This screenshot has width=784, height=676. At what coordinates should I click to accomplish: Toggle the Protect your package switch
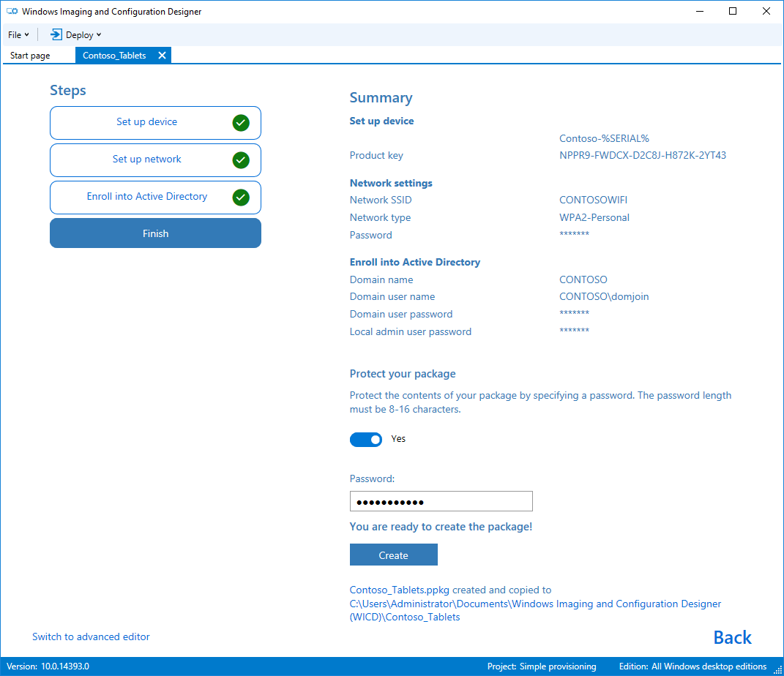[366, 440]
